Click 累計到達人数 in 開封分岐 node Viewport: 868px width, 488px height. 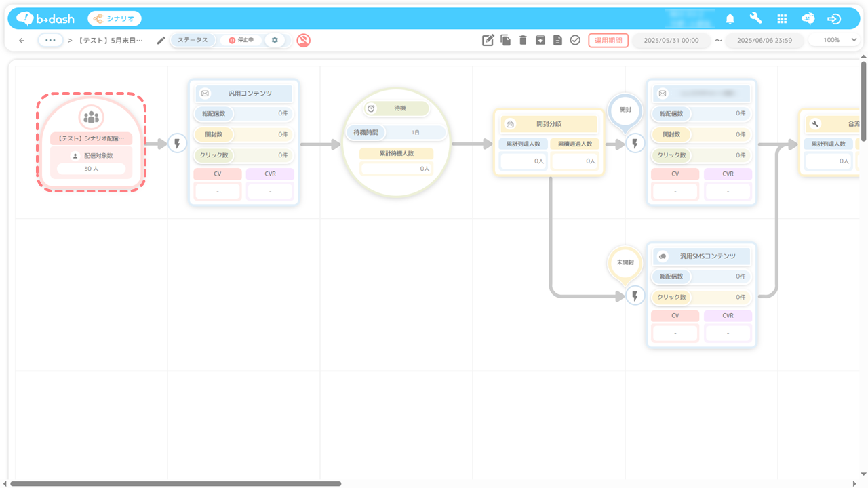[x=522, y=144]
